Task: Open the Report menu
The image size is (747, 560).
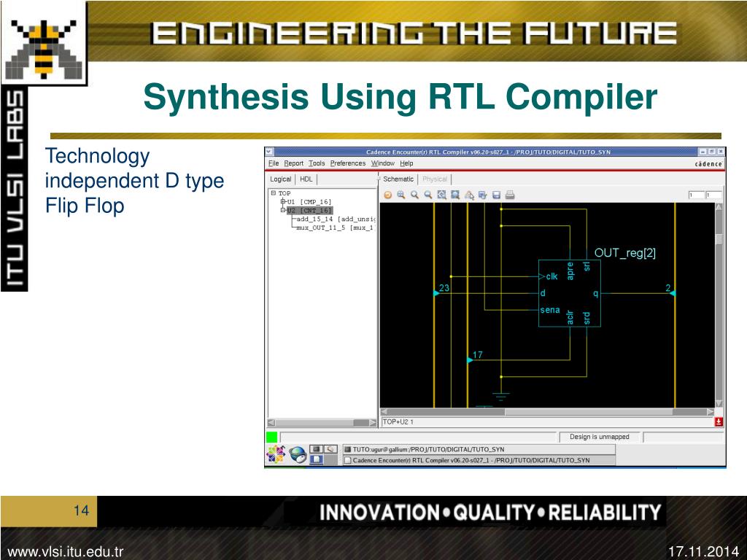Action: [293, 163]
